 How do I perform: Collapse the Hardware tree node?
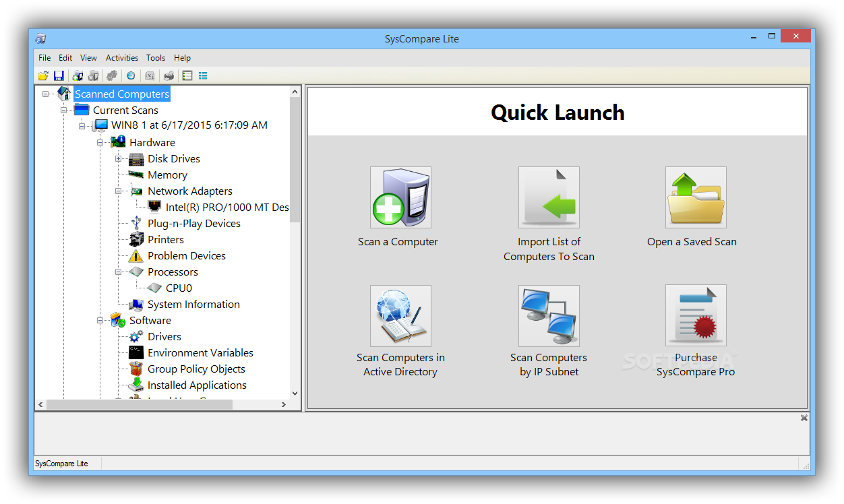(100, 142)
